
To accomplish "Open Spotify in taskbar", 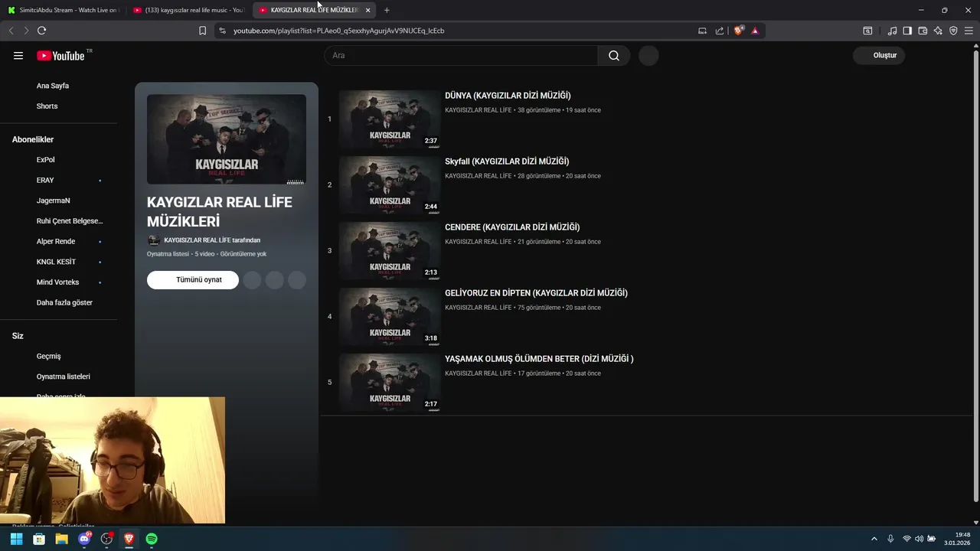I will [152, 539].
